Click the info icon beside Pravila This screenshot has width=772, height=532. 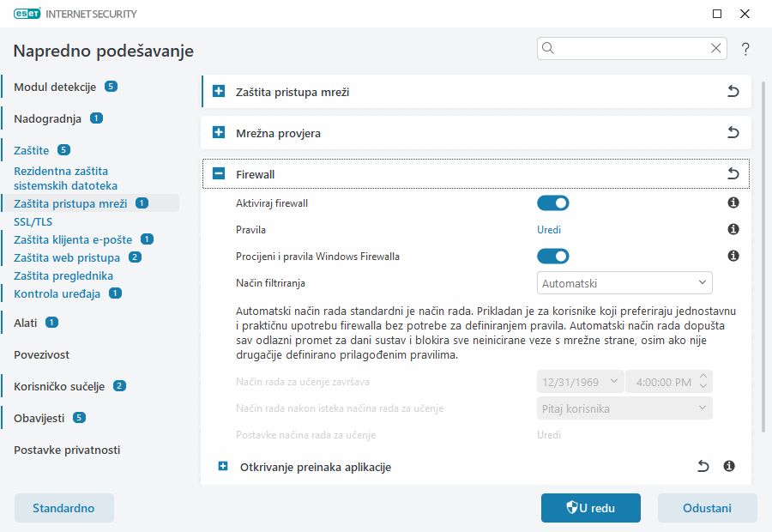tap(732, 230)
